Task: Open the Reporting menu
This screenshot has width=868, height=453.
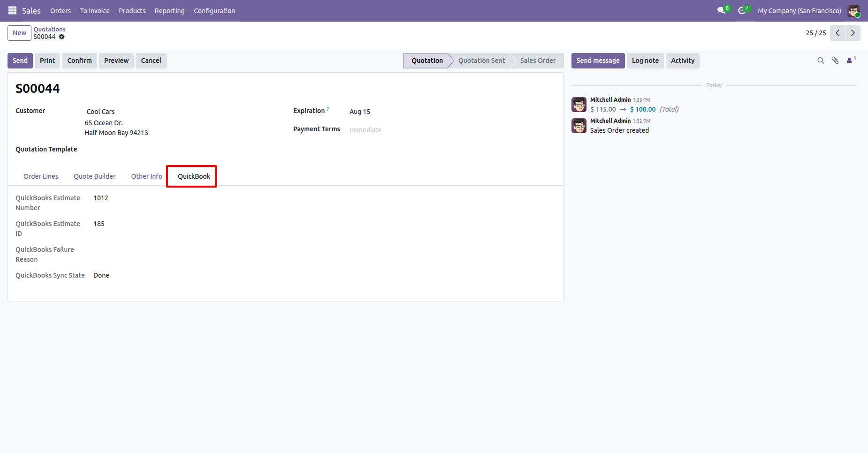Action: (x=169, y=10)
